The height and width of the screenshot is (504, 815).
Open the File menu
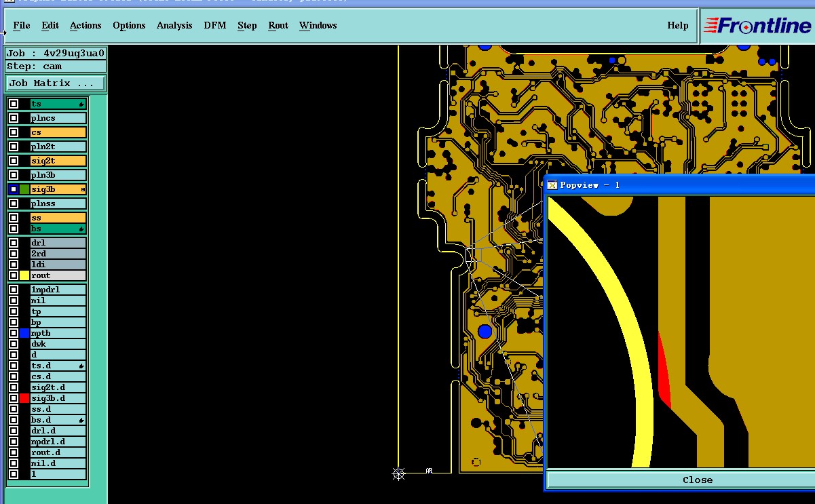[x=22, y=26]
